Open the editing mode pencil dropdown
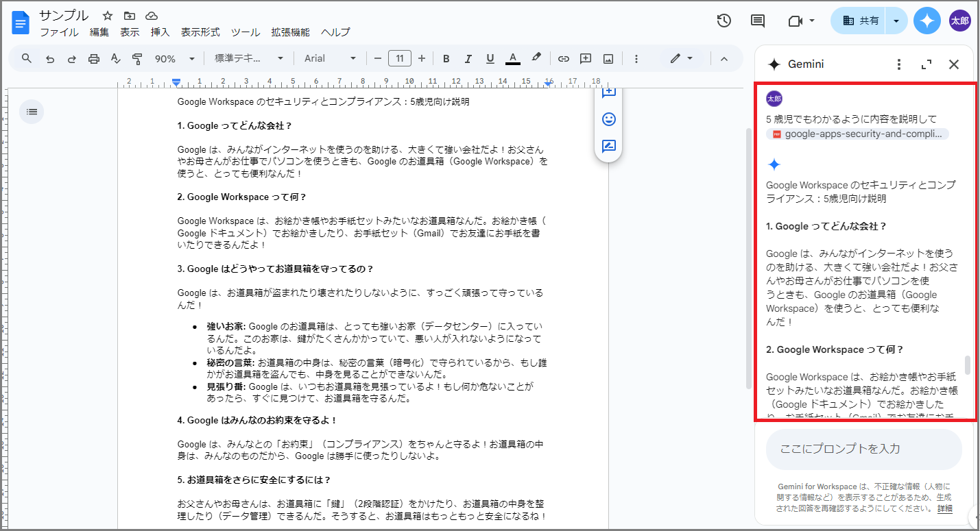Image resolution: width=980 pixels, height=531 pixels. coord(682,59)
